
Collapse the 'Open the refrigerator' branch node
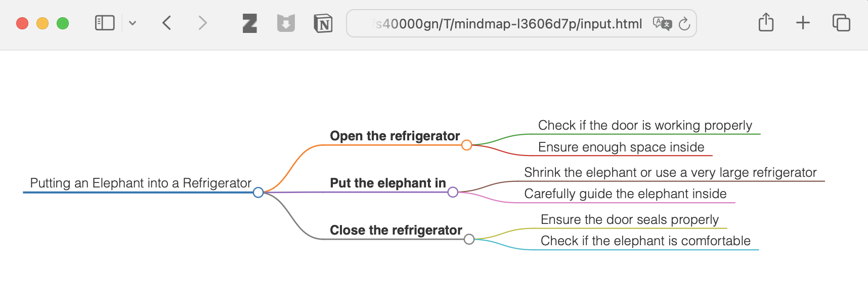click(466, 145)
